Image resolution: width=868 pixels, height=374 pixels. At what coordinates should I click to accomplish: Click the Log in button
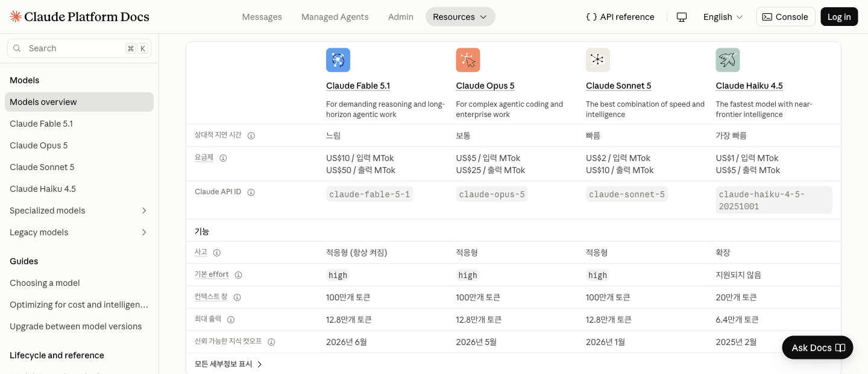coord(839,17)
